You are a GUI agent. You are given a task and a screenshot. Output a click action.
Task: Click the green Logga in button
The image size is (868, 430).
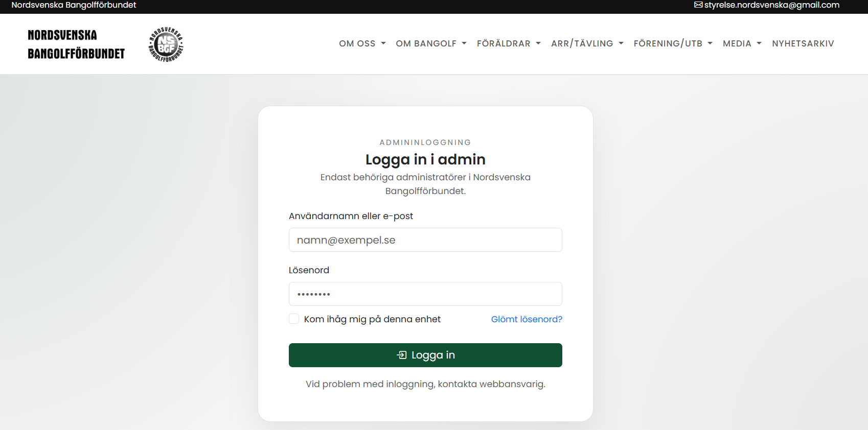pos(425,355)
